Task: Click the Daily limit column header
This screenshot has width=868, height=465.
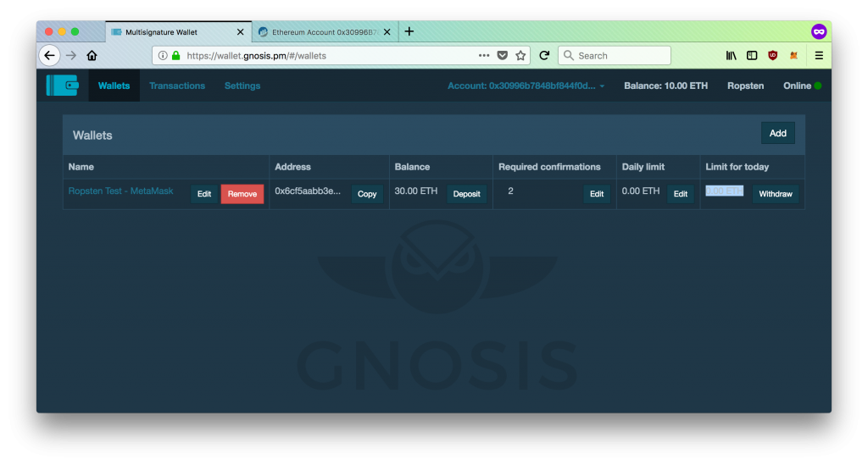Action: 643,167
